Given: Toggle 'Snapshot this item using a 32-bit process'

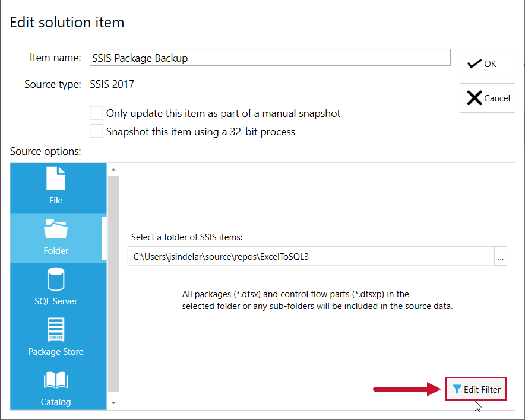Looking at the screenshot, I should [96, 131].
